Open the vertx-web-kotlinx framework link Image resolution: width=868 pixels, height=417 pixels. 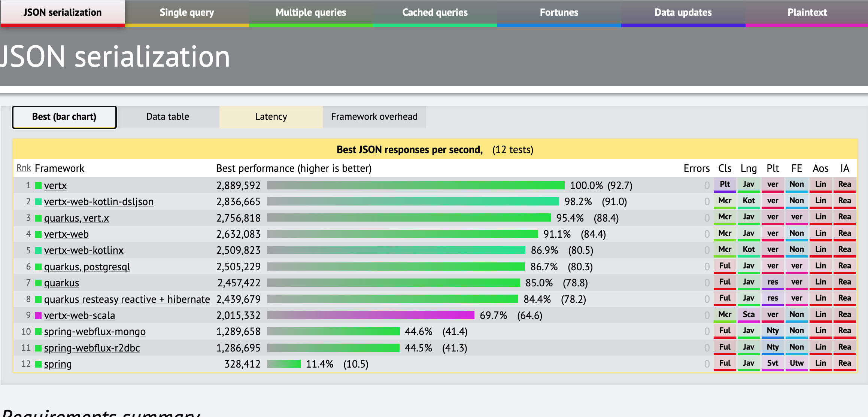click(x=84, y=250)
